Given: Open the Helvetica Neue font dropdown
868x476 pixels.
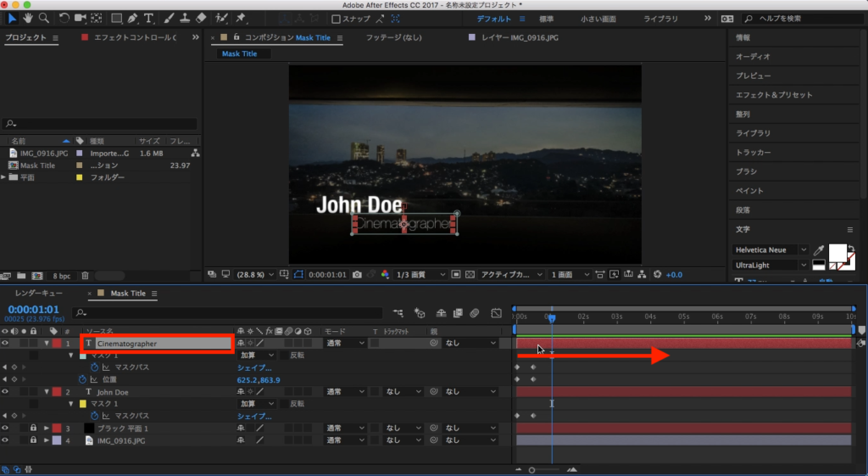Looking at the screenshot, I should click(x=770, y=250).
